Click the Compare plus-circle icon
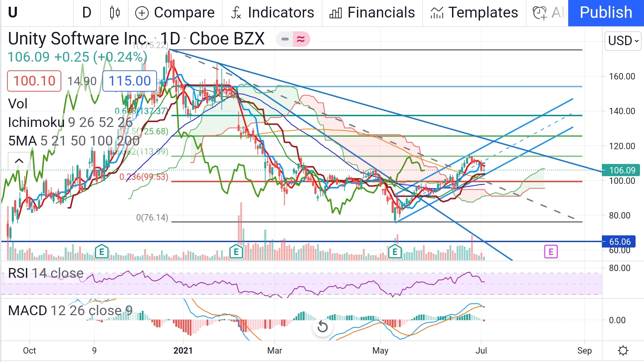This screenshot has height=362, width=644. pos(142,13)
